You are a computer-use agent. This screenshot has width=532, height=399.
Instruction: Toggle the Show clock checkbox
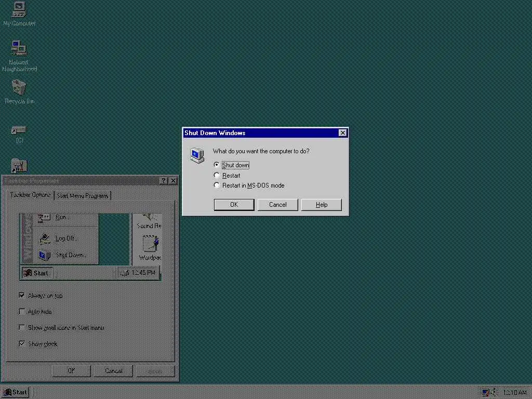click(x=38, y=344)
